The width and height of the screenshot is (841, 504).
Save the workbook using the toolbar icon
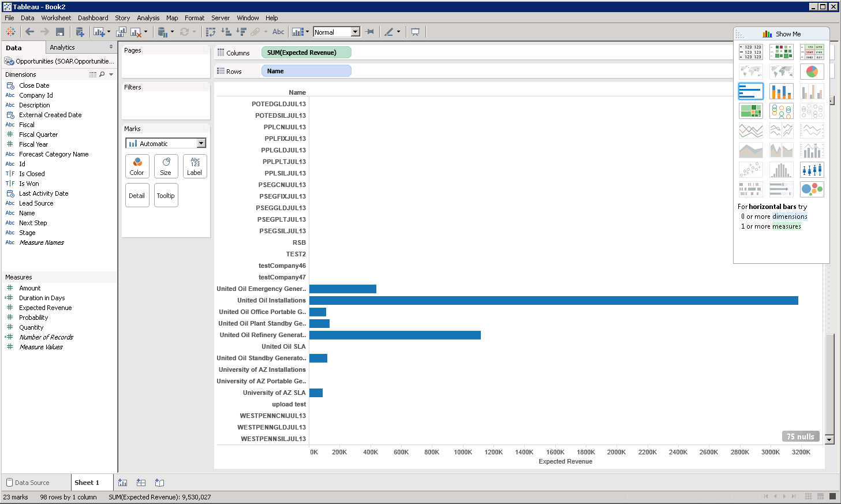click(60, 32)
